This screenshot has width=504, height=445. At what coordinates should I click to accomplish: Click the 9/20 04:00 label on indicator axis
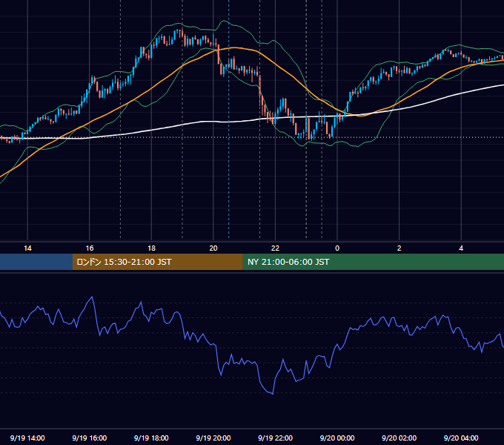pyautogui.click(x=461, y=438)
